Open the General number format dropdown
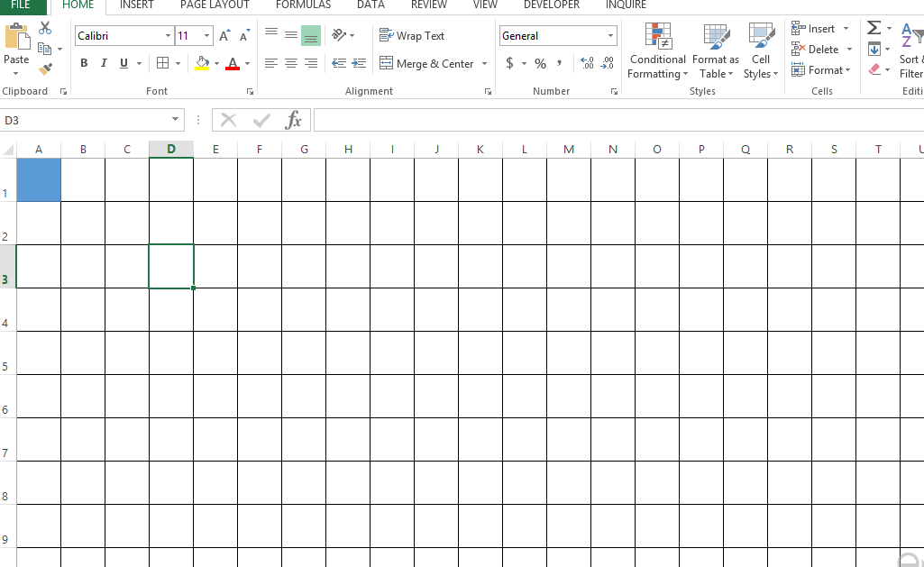Viewport: 924px width, 567px height. click(610, 36)
